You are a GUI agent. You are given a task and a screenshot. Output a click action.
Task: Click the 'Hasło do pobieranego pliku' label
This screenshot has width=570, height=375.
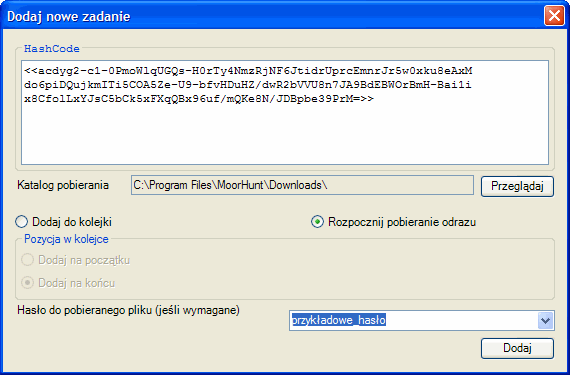(x=128, y=311)
